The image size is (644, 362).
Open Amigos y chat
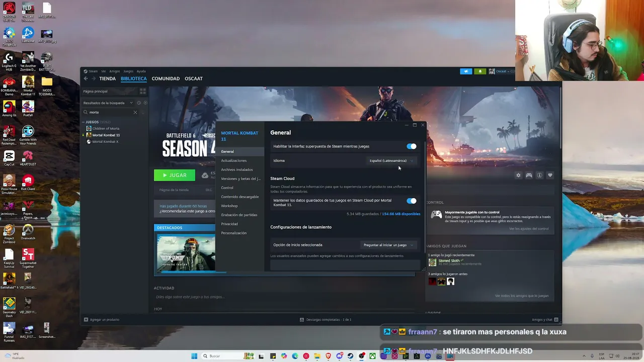click(x=545, y=320)
